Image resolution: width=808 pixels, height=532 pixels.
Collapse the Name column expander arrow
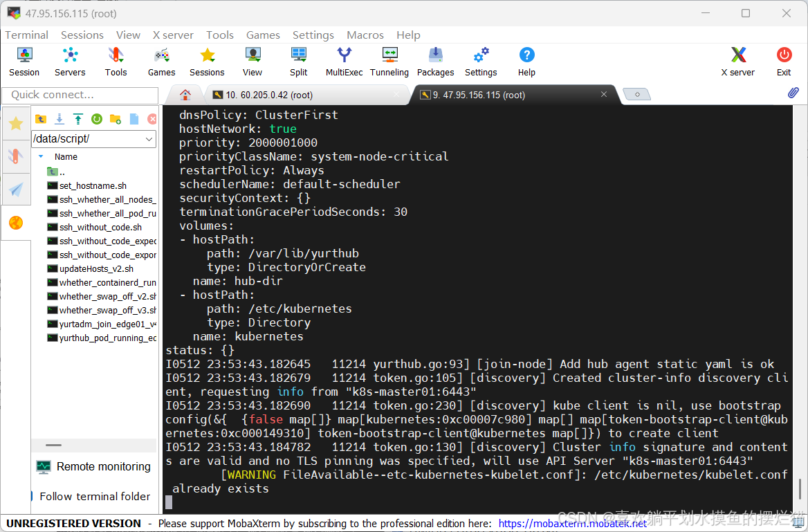tap(41, 157)
